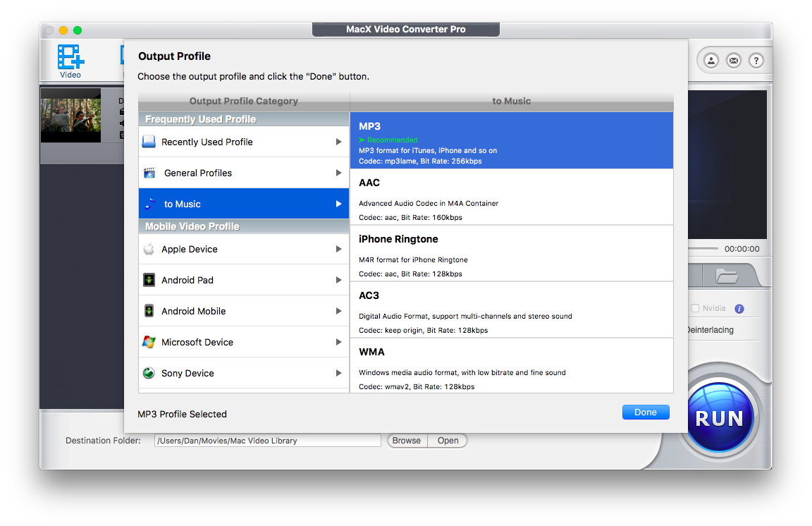The height and width of the screenshot is (526, 812).
Task: Click the Nvidia info icon
Action: pyautogui.click(x=739, y=309)
